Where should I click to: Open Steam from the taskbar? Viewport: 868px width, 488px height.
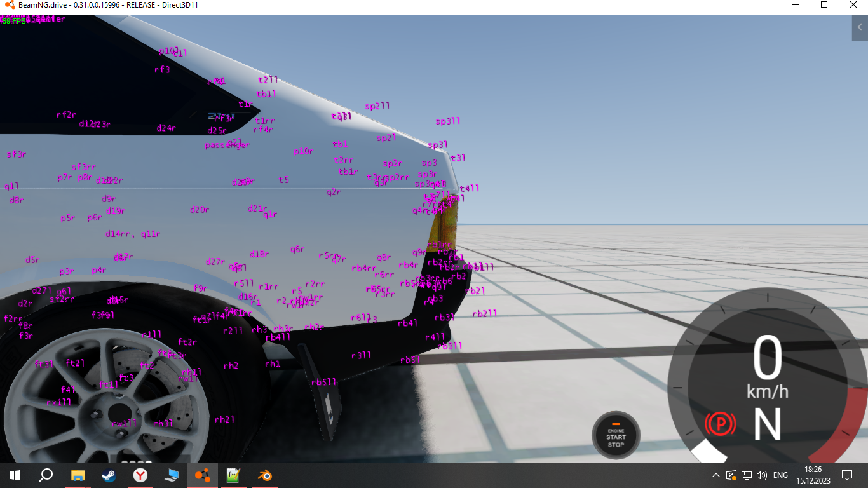[x=109, y=475]
